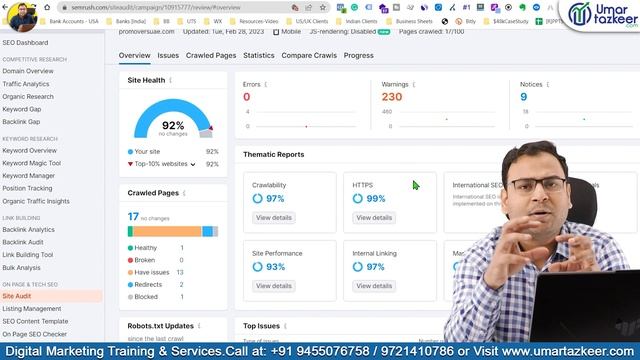Switch to the Issues tab
Image resolution: width=640 pixels, height=360 pixels.
coord(168,56)
